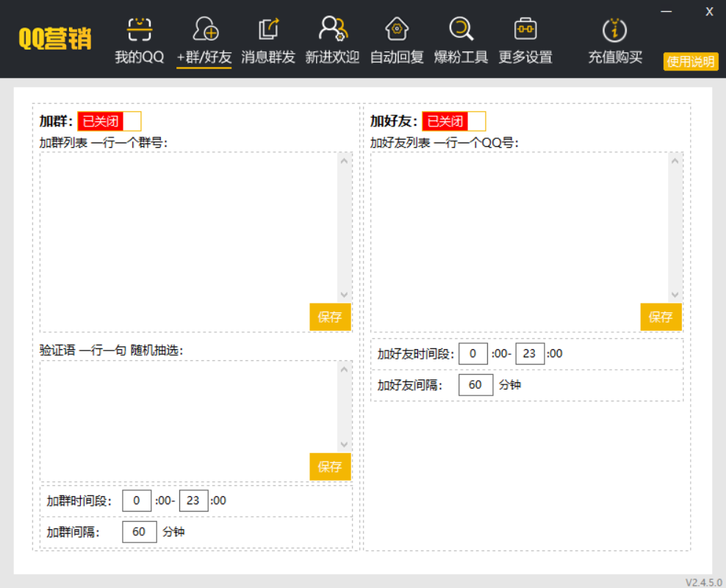
Task: Open the 更多设置 toolbox icon
Action: pyautogui.click(x=525, y=29)
